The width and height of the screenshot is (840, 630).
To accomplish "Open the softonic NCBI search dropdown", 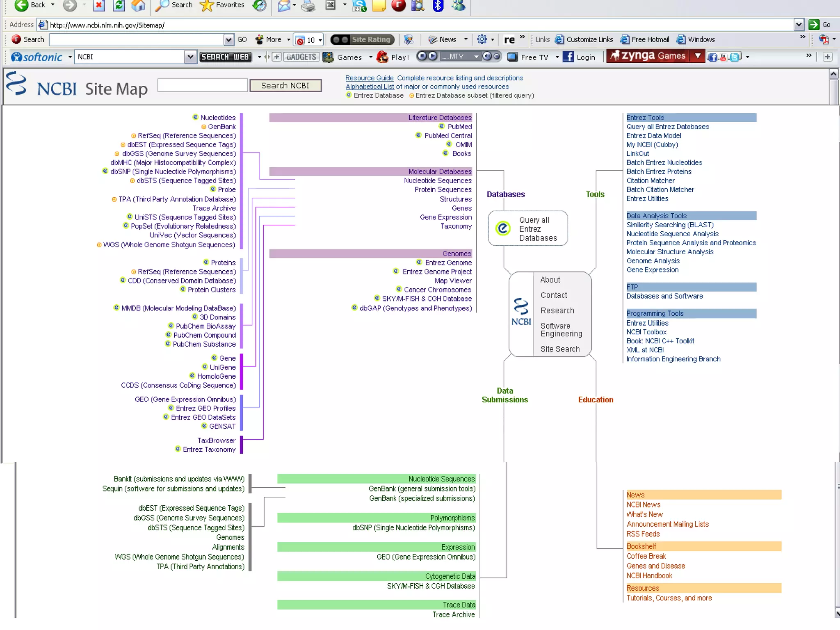I will click(190, 57).
